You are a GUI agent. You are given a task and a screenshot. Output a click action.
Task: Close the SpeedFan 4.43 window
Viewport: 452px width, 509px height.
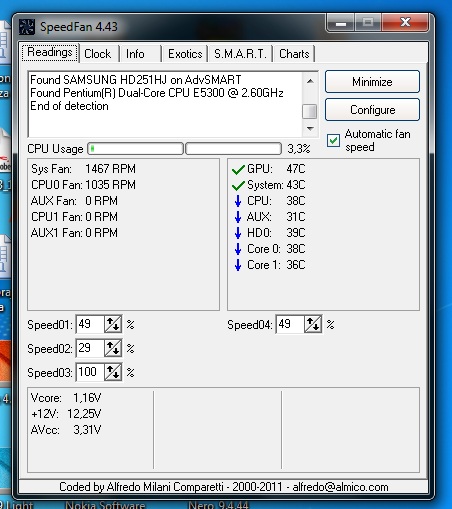click(x=405, y=23)
